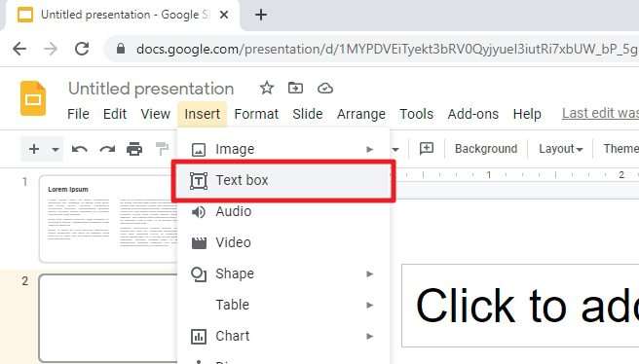This screenshot has width=639, height=364.
Task: Expand the Shape submenu arrow
Action: pos(369,274)
